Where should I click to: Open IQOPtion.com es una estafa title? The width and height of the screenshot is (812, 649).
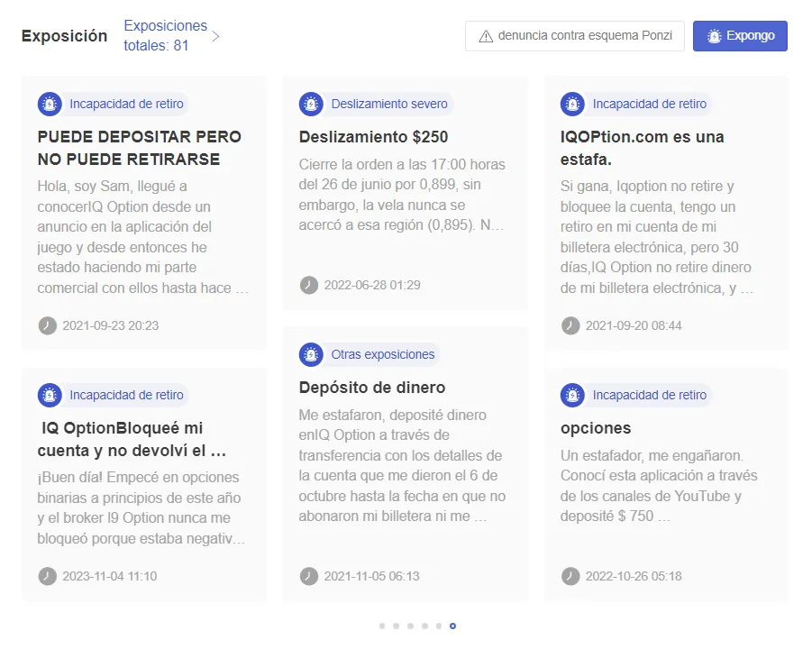tap(643, 148)
